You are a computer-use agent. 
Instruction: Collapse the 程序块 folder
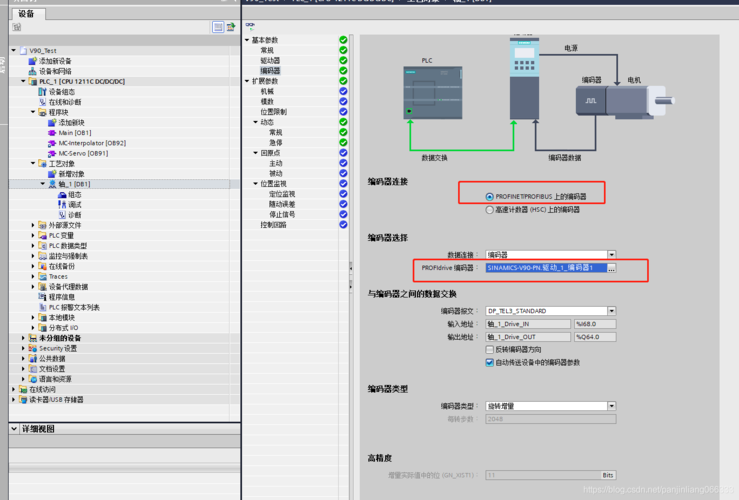click(x=33, y=112)
